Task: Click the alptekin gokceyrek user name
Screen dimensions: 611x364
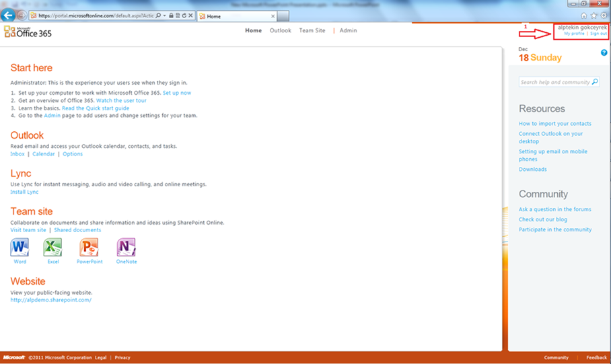Action: coord(582,28)
